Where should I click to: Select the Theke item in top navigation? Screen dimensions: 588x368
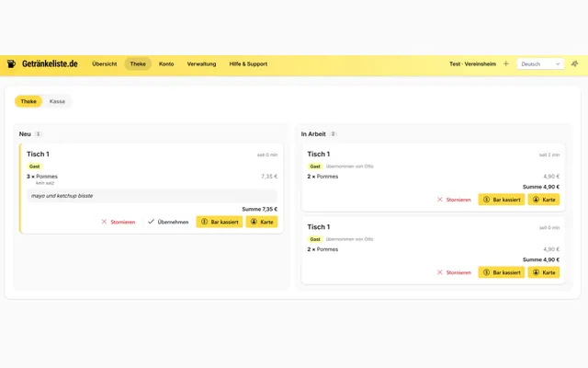(138, 63)
